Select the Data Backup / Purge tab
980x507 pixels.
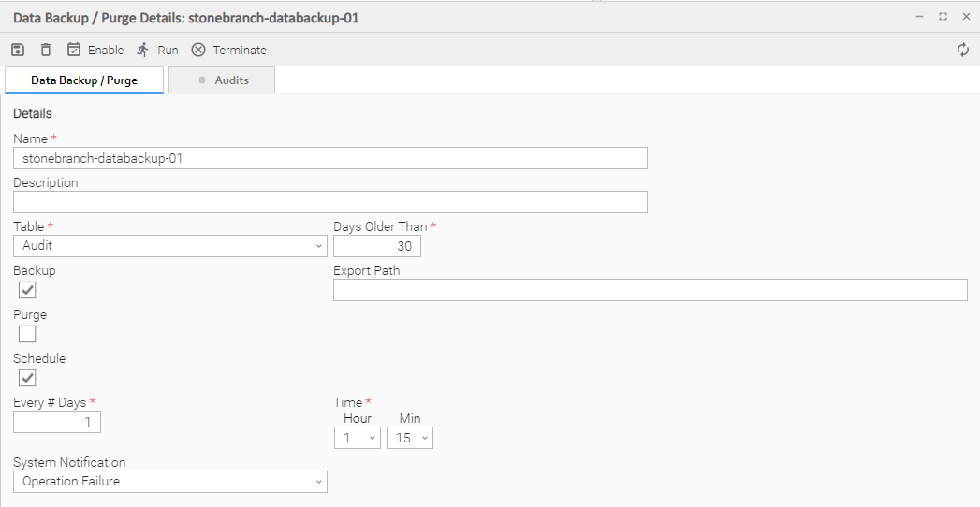click(x=84, y=80)
